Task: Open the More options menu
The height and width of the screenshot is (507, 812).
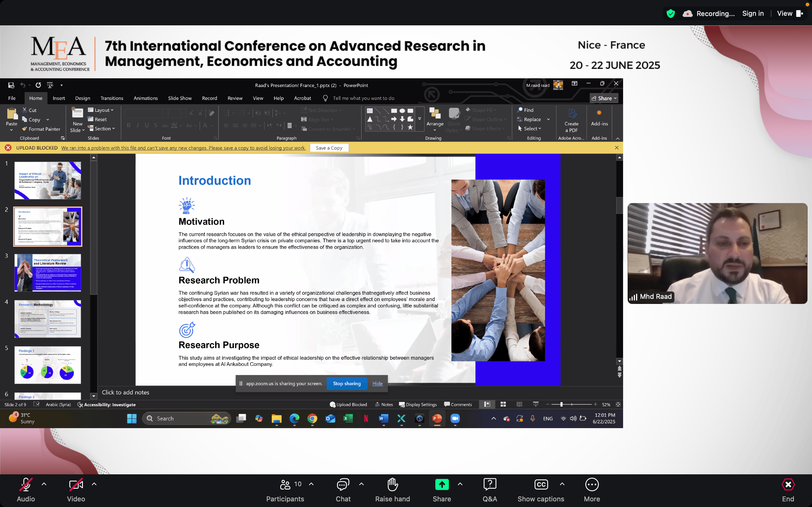Action: [592, 484]
